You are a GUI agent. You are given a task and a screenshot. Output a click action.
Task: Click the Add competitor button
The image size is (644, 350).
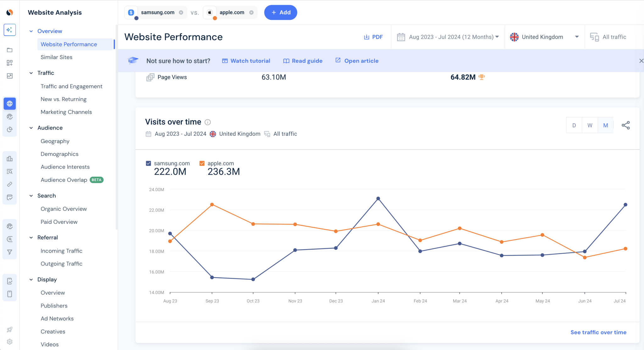[x=280, y=12]
